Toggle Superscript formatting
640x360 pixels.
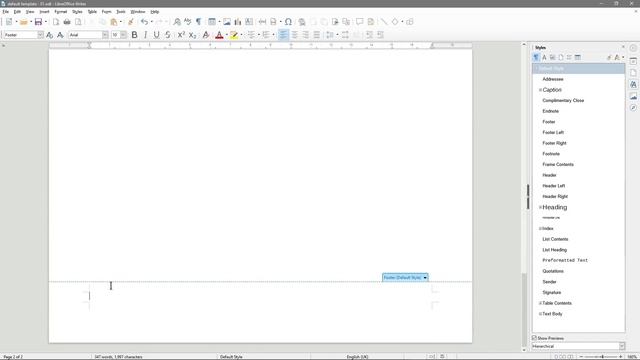(181, 35)
